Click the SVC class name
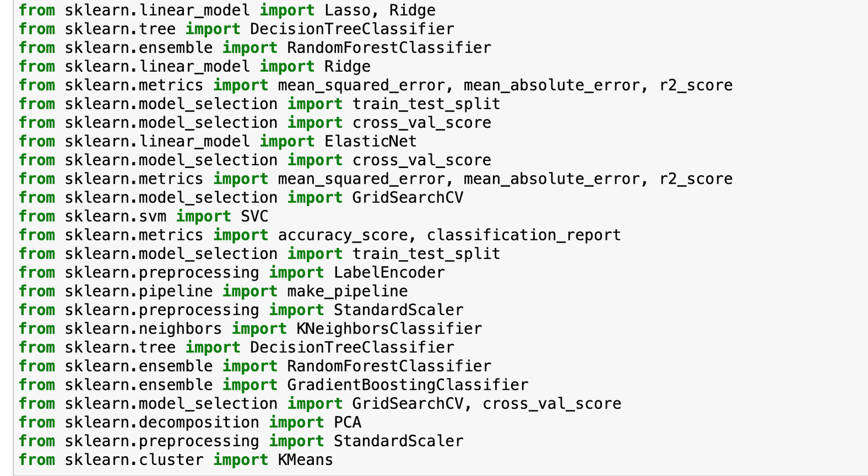This screenshot has width=868, height=476. (254, 216)
